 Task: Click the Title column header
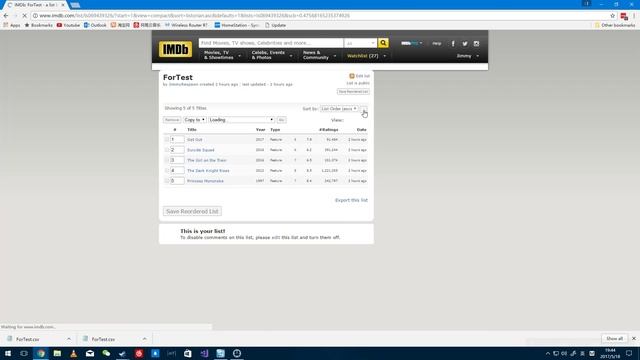tap(192, 129)
